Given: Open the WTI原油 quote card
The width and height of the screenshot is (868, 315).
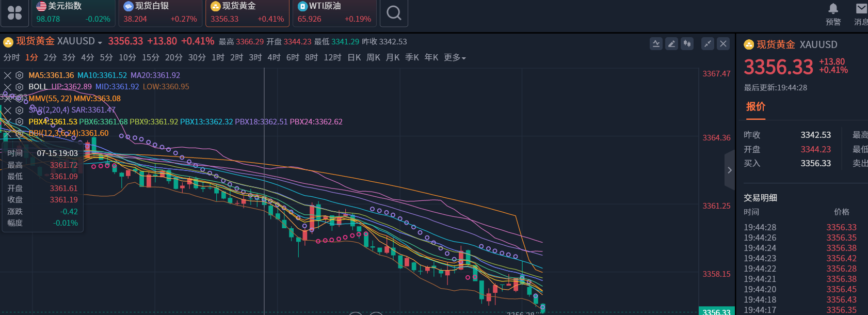Looking at the screenshot, I should coord(334,13).
